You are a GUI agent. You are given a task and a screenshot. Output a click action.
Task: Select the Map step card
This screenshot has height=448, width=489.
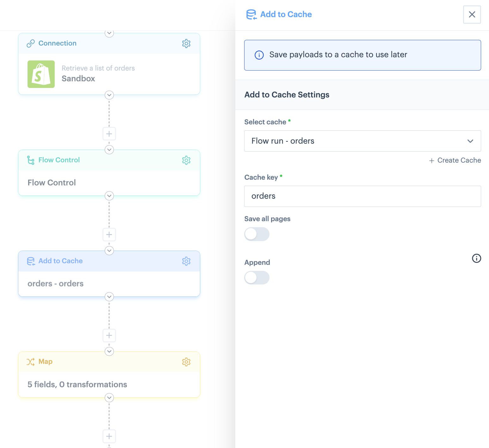(x=109, y=384)
